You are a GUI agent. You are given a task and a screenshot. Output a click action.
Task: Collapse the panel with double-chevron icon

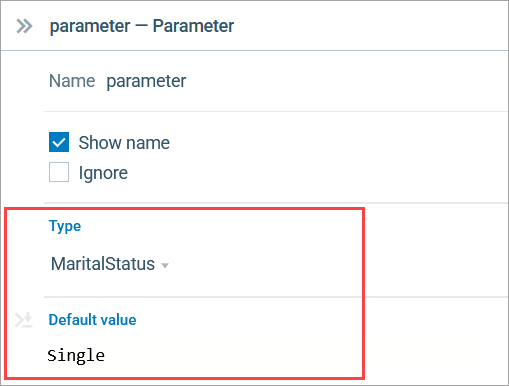tap(24, 26)
